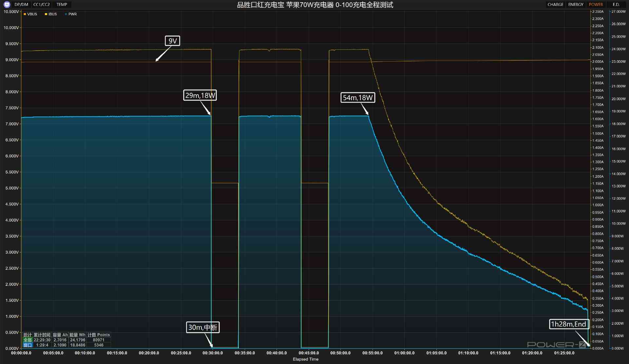The image size is (629, 364).
Task: Switch to the CHARGE tab
Action: 555,5
